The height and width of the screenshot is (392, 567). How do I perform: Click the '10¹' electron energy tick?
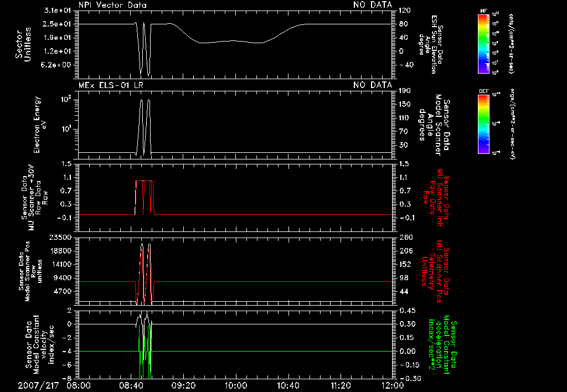pos(65,129)
